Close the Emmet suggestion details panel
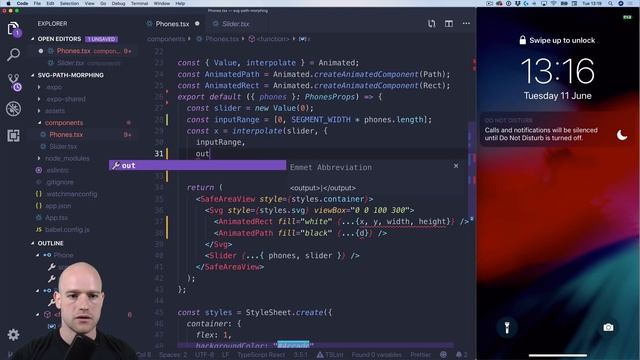 (456, 166)
